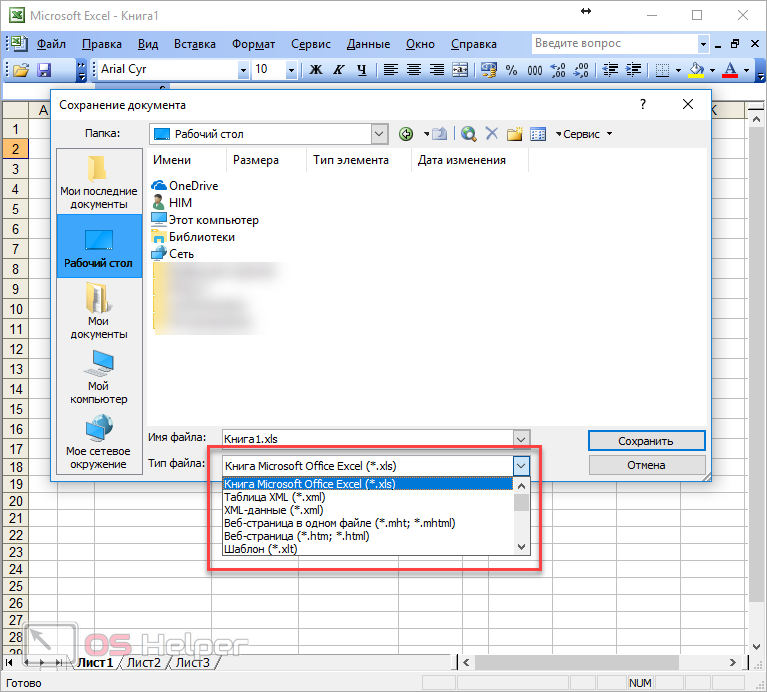Apply currency format icon
Screen dimensions: 767x692
[x=488, y=70]
